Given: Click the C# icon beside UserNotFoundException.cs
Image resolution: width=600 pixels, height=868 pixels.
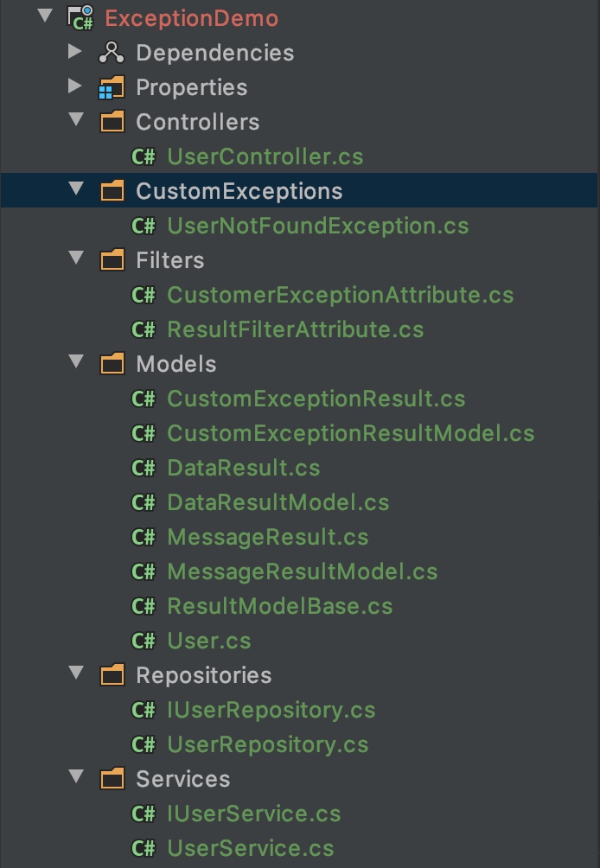Looking at the screenshot, I should (x=144, y=226).
